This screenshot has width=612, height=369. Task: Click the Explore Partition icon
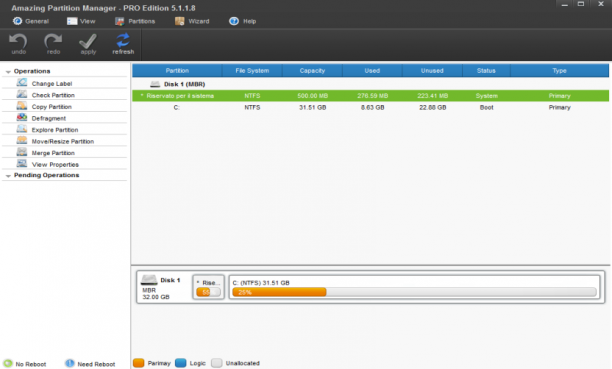point(22,129)
